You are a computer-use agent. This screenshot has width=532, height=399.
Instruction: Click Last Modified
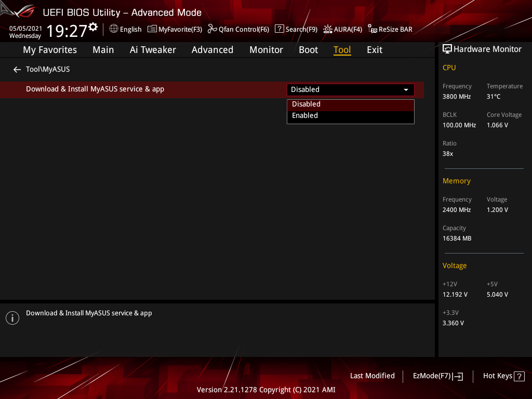[x=372, y=376]
